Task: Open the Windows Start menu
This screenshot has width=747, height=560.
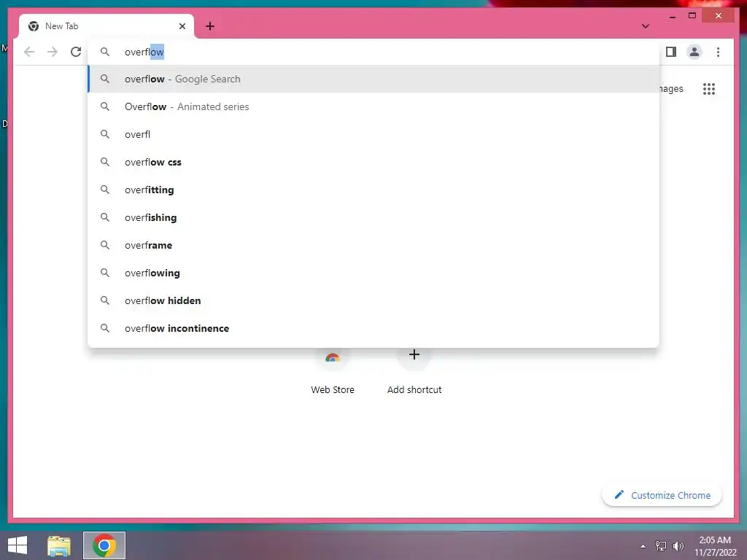Action: pyautogui.click(x=18, y=545)
